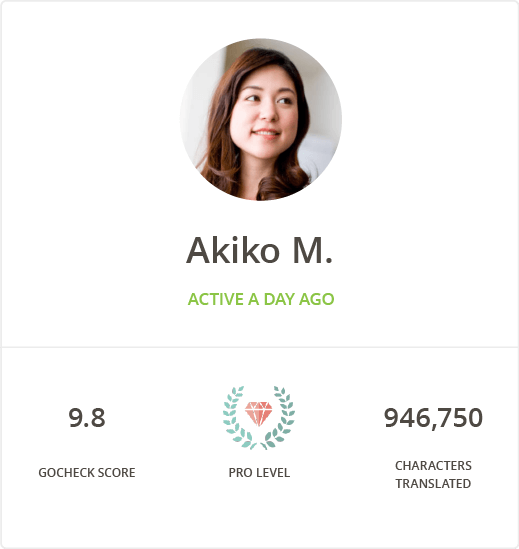Click the word CHARACTERS in stats label
Screen dimensions: 519x549
433,466
